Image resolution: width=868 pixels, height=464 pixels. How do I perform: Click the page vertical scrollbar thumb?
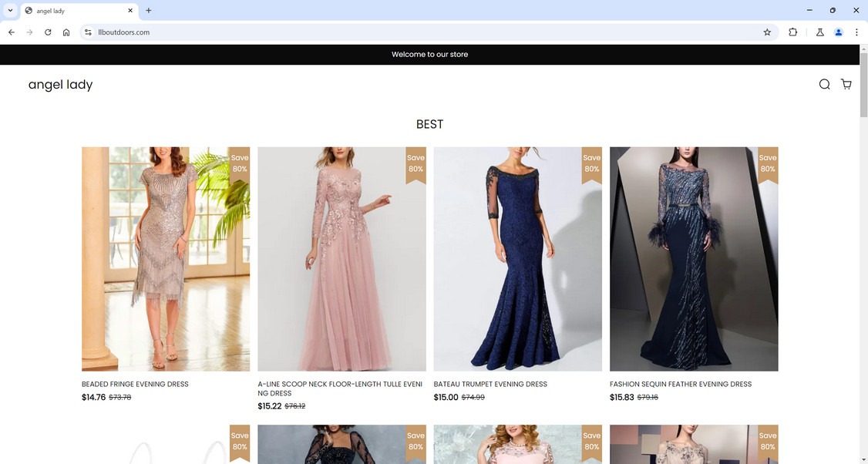[863, 85]
